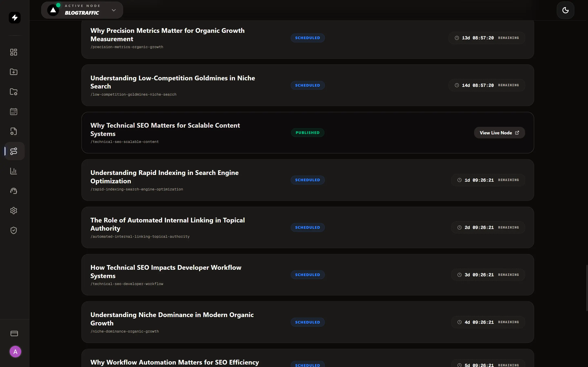Click the View Live Node button
Viewport: 588px width, 367px height.
tap(499, 133)
